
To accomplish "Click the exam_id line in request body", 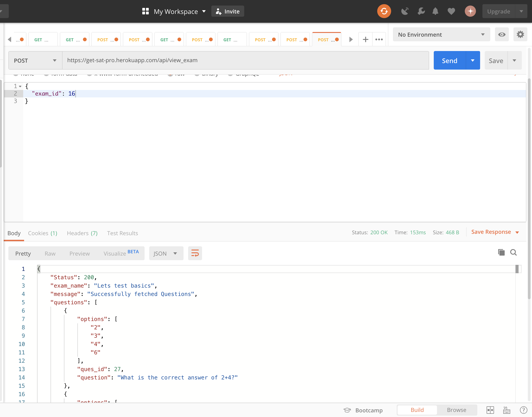I will coord(274,93).
